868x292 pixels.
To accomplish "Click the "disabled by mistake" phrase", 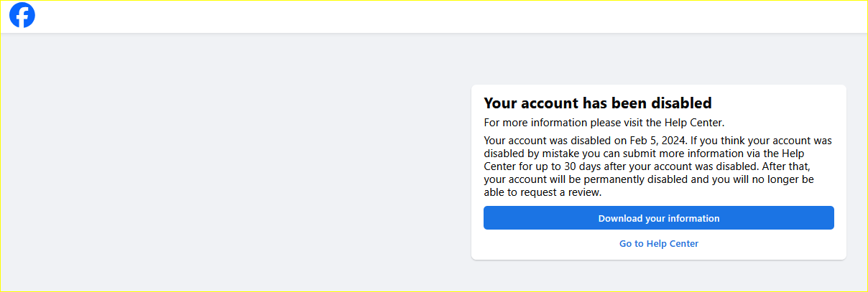I will click(531, 154).
